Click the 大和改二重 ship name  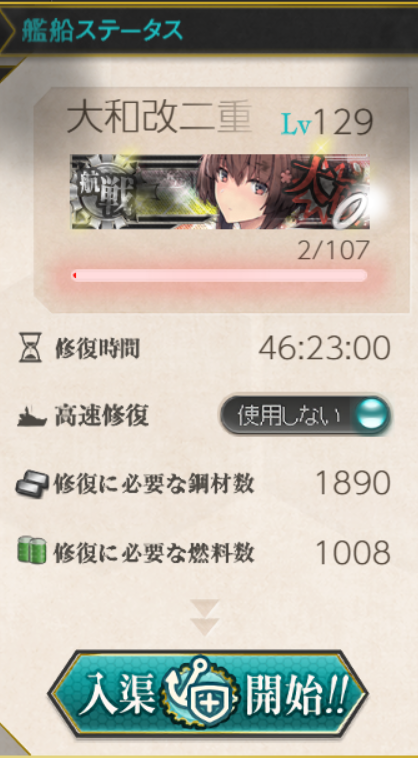coord(159,119)
